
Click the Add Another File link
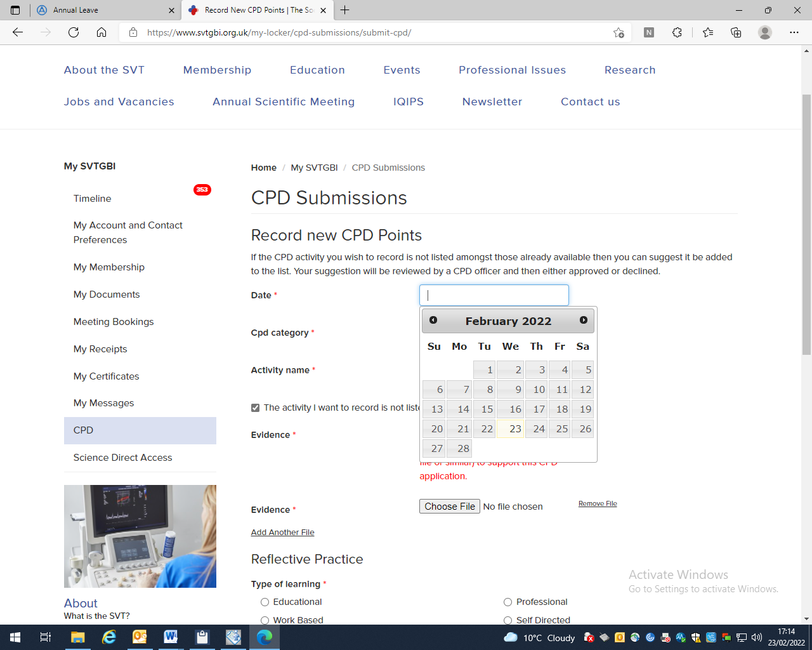pyautogui.click(x=282, y=533)
